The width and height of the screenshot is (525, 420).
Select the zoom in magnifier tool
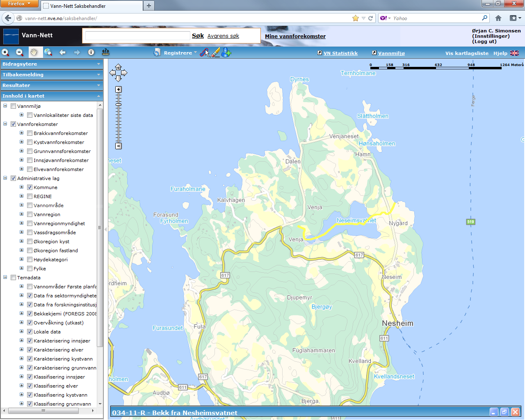point(5,52)
